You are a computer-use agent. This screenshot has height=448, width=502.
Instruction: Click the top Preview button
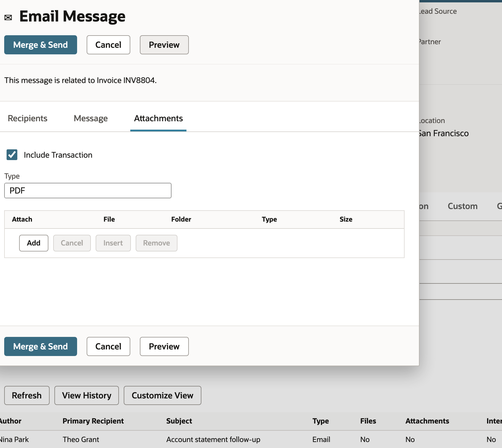click(x=164, y=45)
